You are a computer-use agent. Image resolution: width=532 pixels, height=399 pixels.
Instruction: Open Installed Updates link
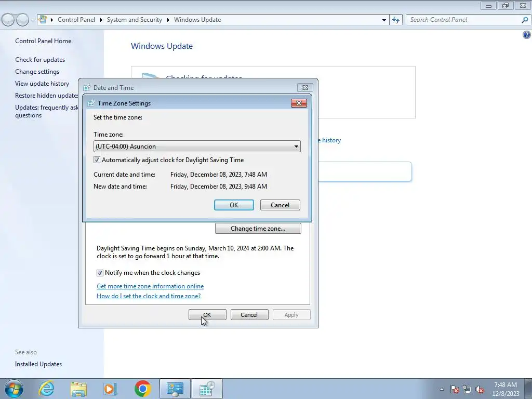click(x=38, y=364)
